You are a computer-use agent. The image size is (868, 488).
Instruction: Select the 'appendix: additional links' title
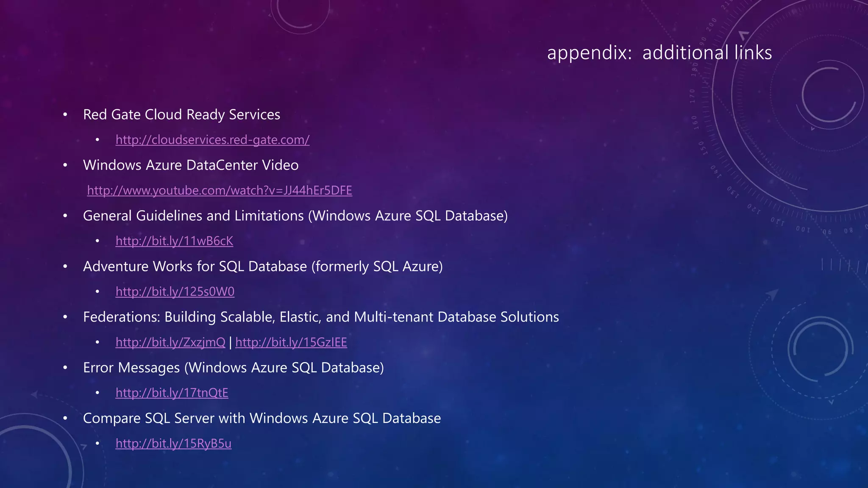pos(659,53)
